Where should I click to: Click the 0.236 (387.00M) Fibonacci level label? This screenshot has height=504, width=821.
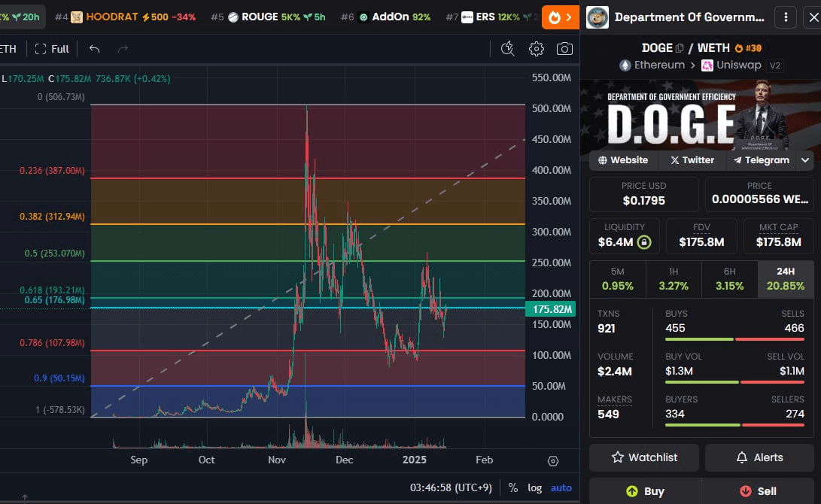53,171
